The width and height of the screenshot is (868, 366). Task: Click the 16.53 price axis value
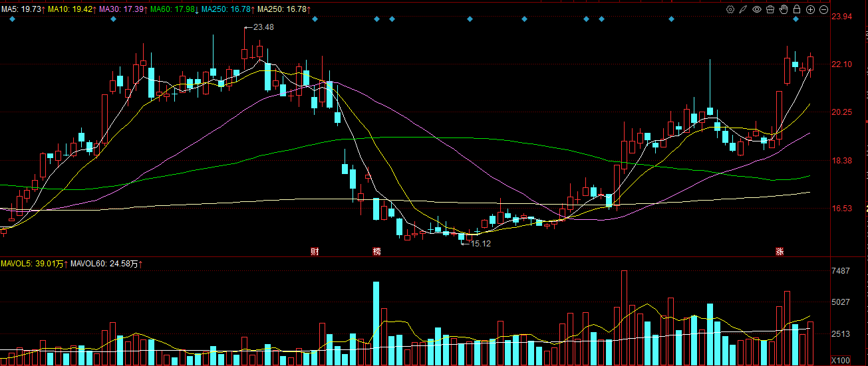pyautogui.click(x=842, y=209)
